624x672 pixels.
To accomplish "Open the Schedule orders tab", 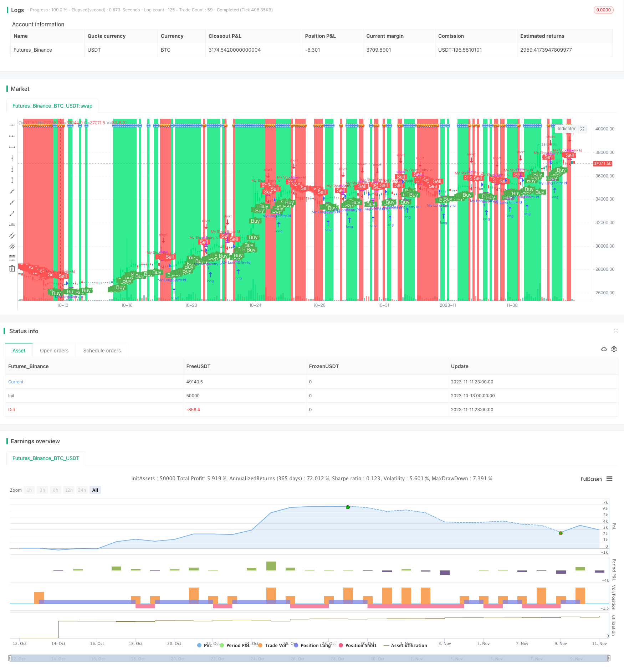I will pyautogui.click(x=102, y=351).
